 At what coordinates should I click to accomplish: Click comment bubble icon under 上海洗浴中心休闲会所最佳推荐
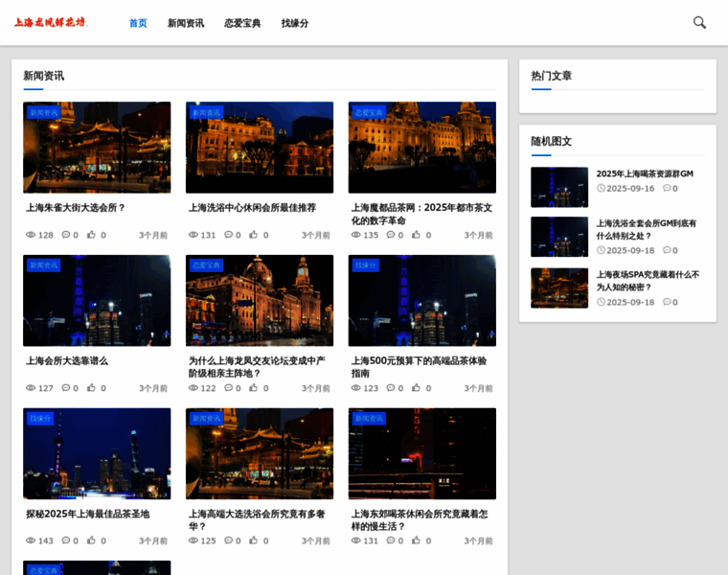point(228,235)
